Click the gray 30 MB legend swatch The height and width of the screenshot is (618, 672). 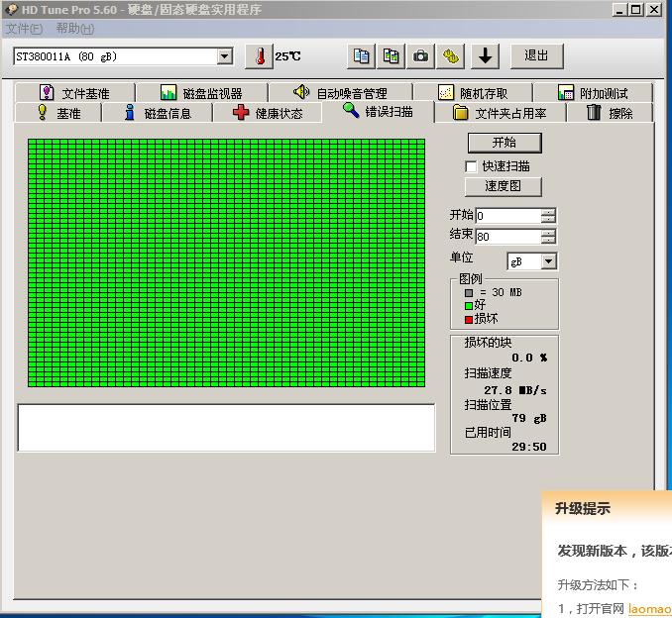tap(469, 293)
